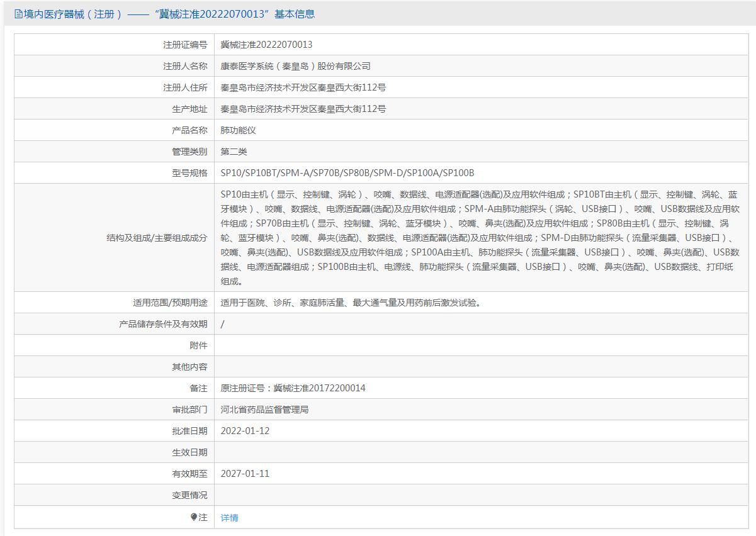Select approval date 2022-01-12
Screen dimensions: 756x536
coord(245,431)
